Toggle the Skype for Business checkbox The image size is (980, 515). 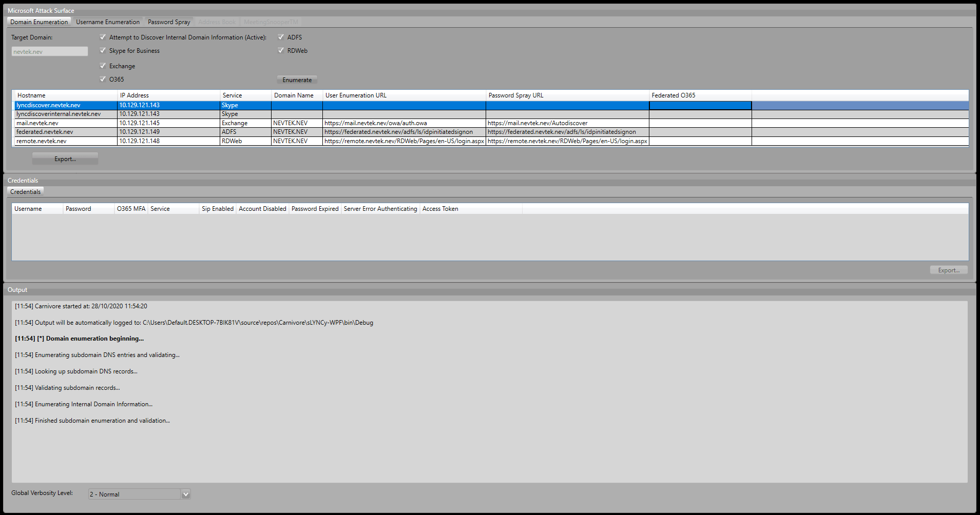(x=103, y=50)
